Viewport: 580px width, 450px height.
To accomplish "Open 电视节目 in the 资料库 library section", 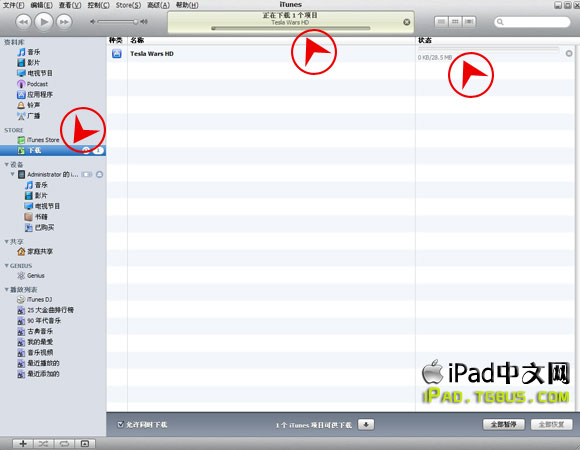I will coord(35,73).
